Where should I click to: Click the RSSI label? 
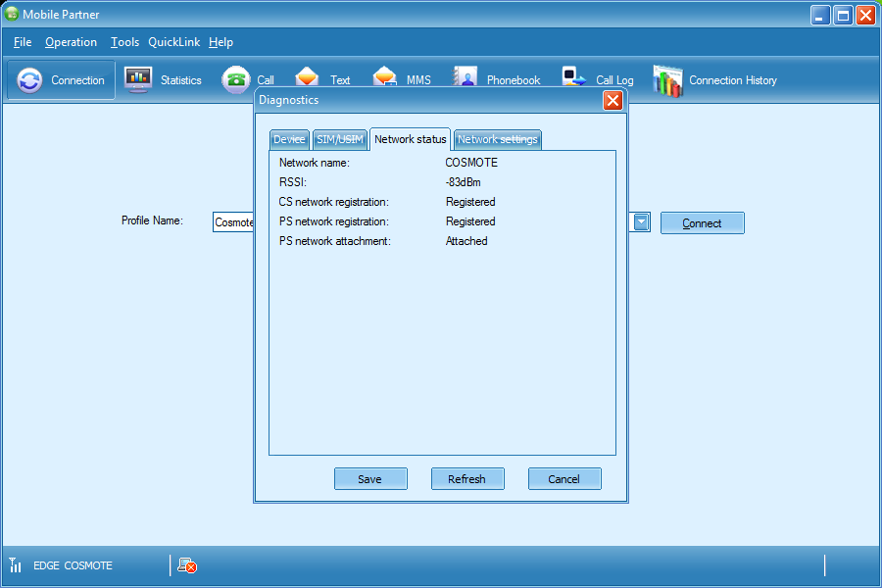tap(292, 182)
